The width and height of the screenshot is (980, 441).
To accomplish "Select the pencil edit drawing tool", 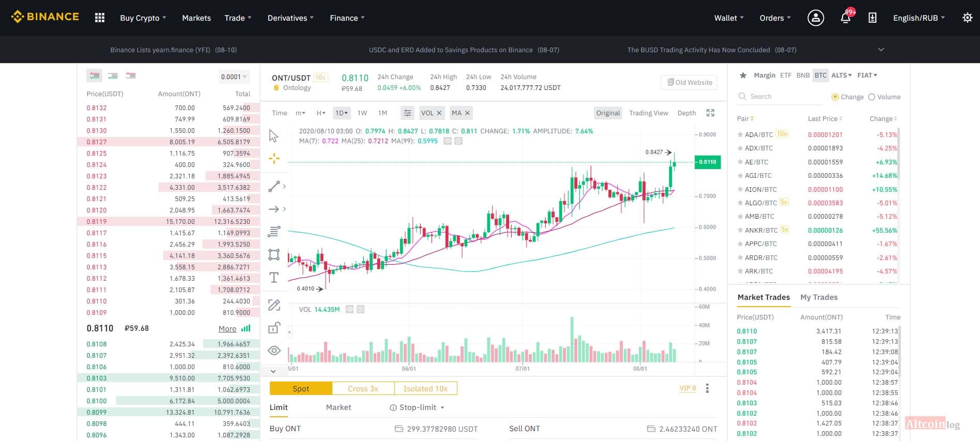I will pyautogui.click(x=274, y=305).
